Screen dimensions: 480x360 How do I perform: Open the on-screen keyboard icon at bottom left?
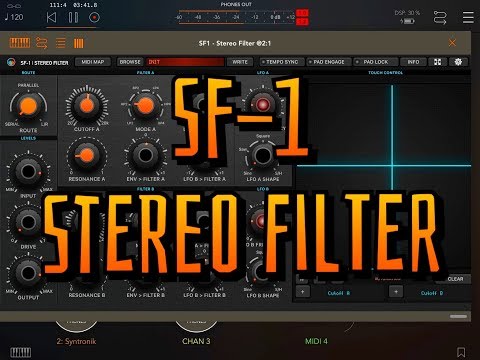[20, 352]
